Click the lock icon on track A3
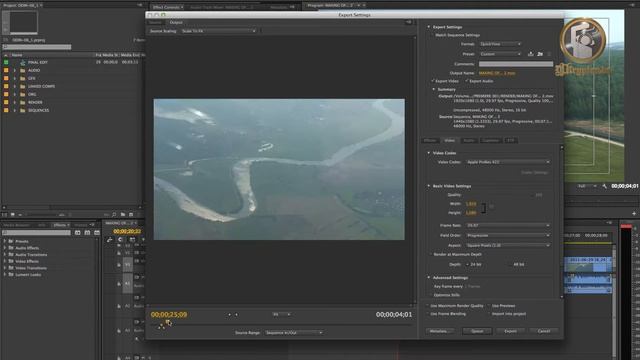The height and width of the screenshot is (360, 640). point(119,331)
